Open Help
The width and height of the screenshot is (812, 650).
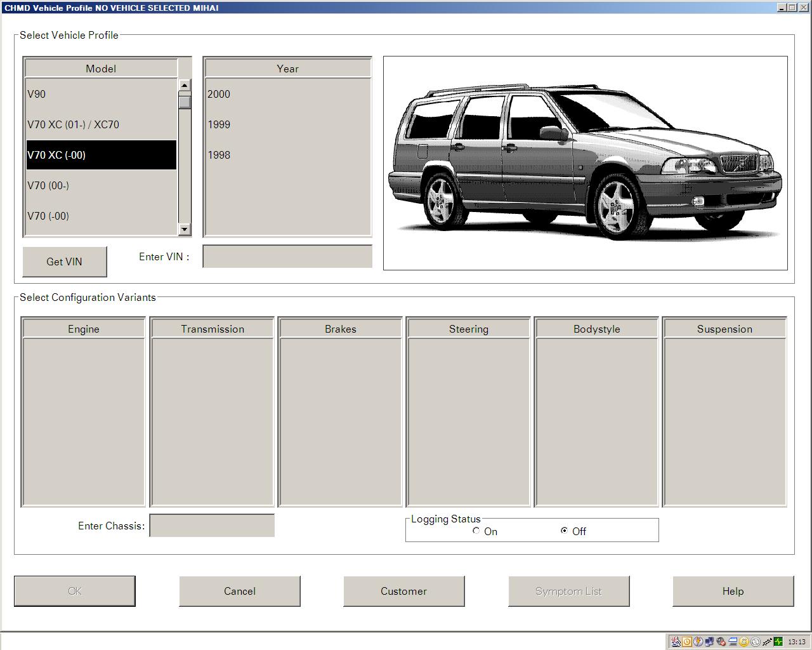(733, 591)
